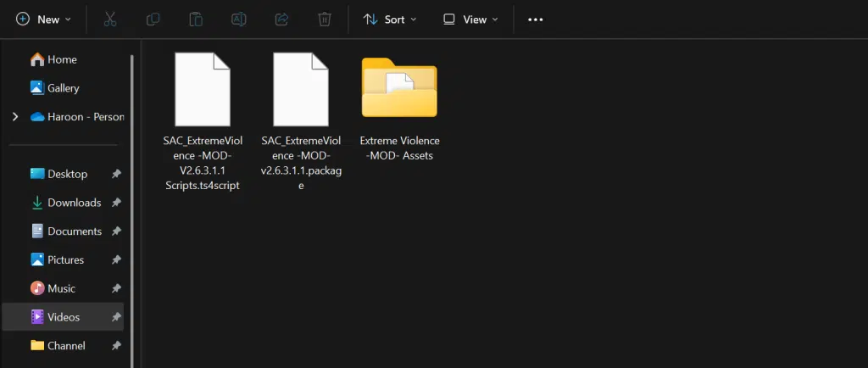Select the Documents folder in sidebar
Screen dimensions: 868x368
[x=74, y=231]
